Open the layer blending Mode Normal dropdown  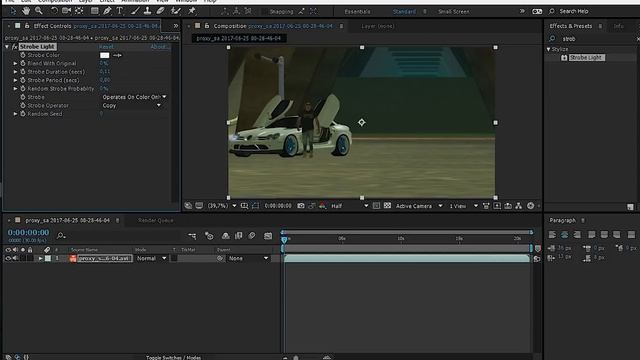point(151,258)
